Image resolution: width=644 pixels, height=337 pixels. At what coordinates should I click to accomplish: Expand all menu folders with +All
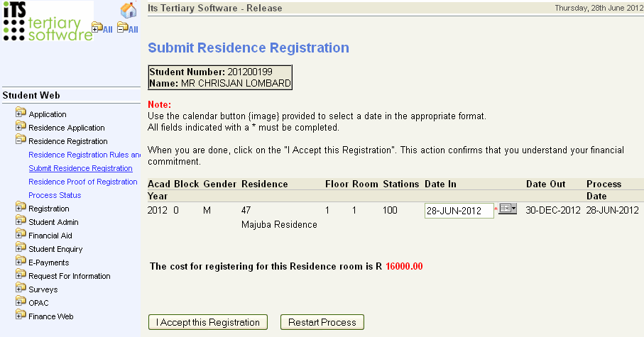[x=102, y=28]
